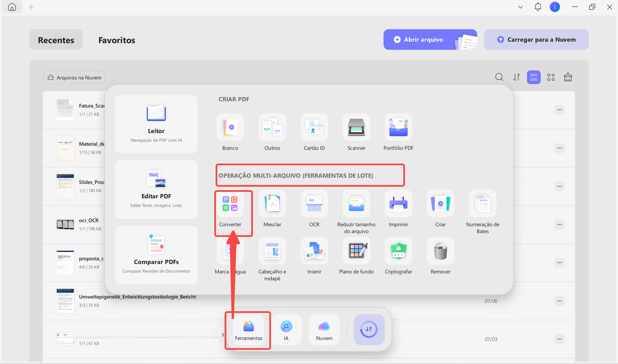The height and width of the screenshot is (364, 618).
Task: Click the Ferramentas button in bottom bar
Action: click(248, 330)
